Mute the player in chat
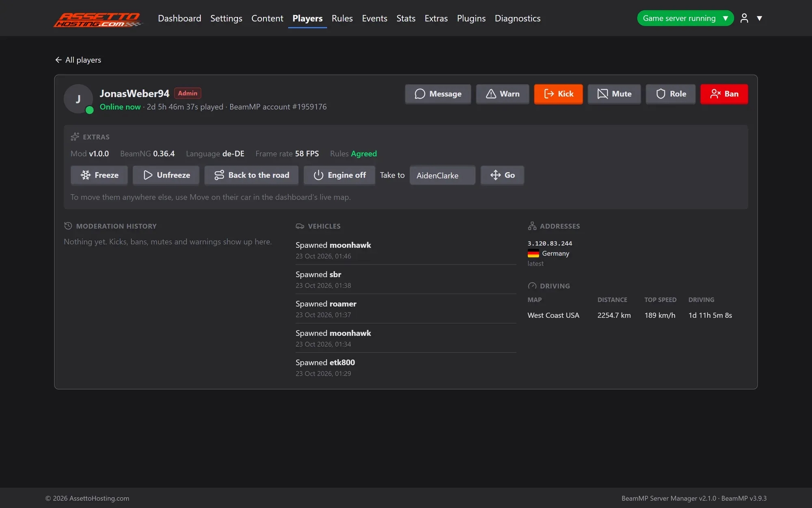The width and height of the screenshot is (812, 508). [x=614, y=94]
